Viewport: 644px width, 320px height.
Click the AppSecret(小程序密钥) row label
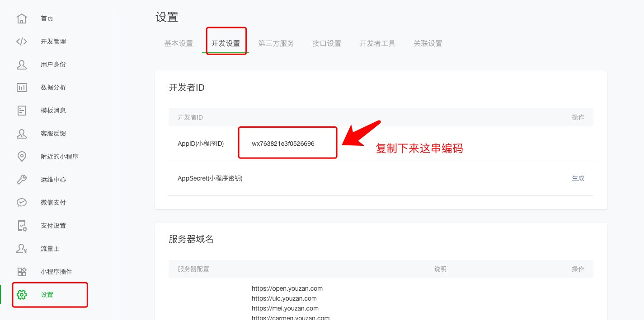[x=210, y=178]
